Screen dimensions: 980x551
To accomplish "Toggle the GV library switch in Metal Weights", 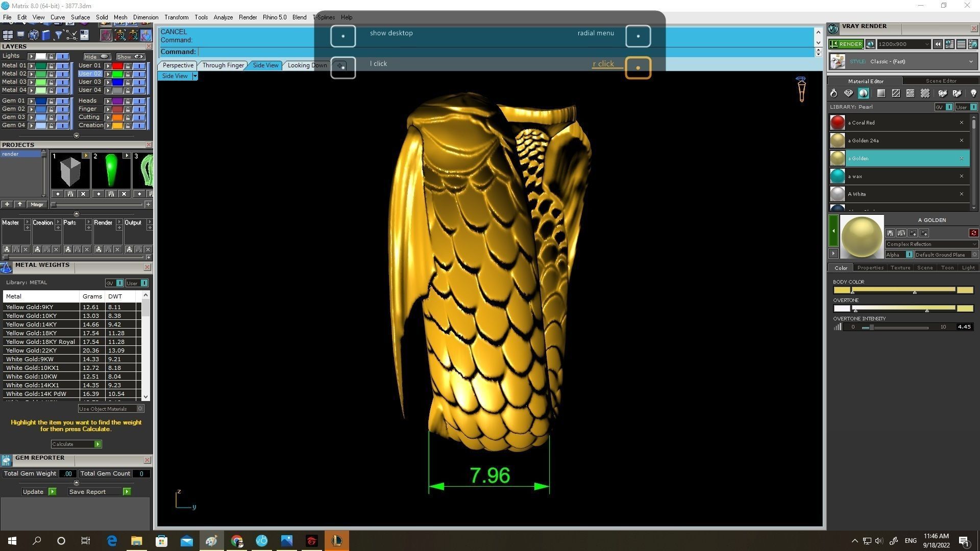I will (119, 283).
